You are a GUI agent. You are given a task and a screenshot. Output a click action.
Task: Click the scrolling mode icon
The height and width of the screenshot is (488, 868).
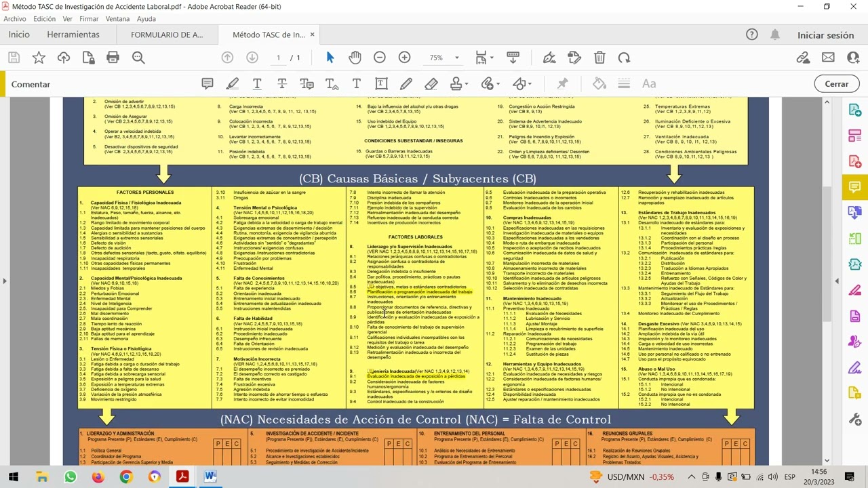coord(513,58)
